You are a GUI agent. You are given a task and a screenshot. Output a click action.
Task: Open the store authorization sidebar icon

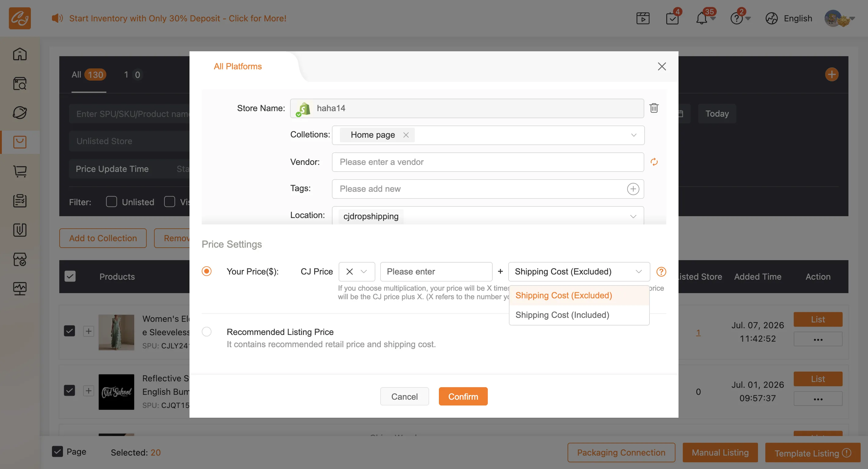click(x=20, y=259)
